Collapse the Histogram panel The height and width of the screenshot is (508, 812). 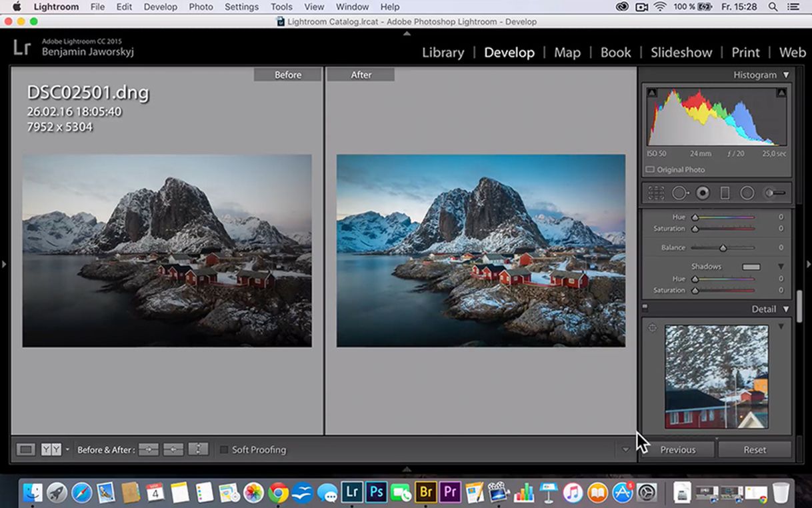[786, 75]
